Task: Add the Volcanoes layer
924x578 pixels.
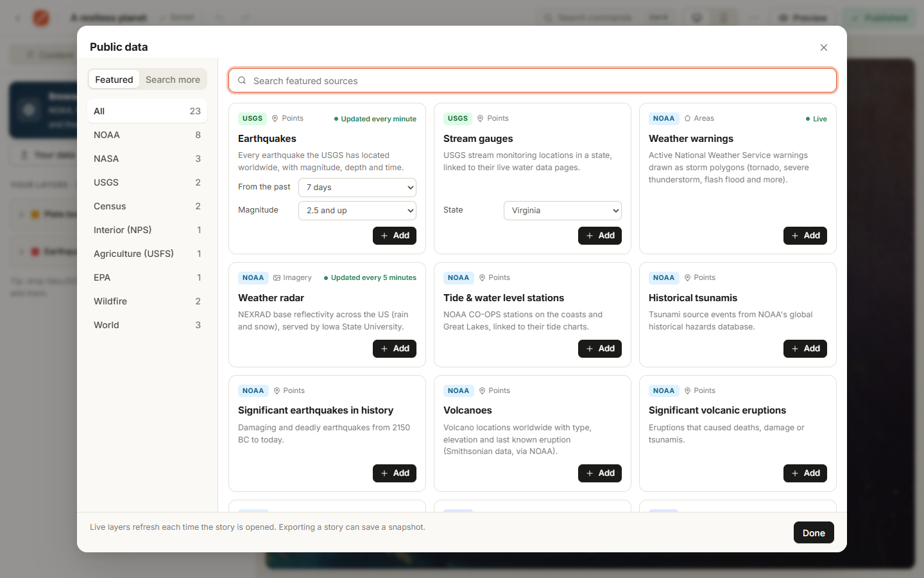Action: pos(600,473)
